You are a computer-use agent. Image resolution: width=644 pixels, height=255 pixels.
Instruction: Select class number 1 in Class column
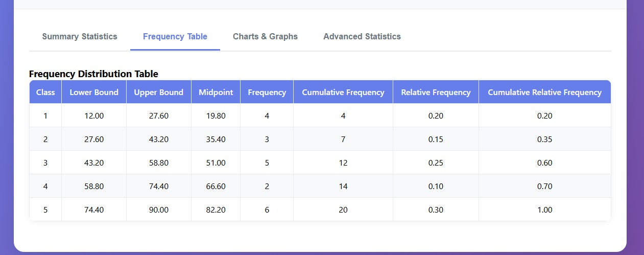45,116
